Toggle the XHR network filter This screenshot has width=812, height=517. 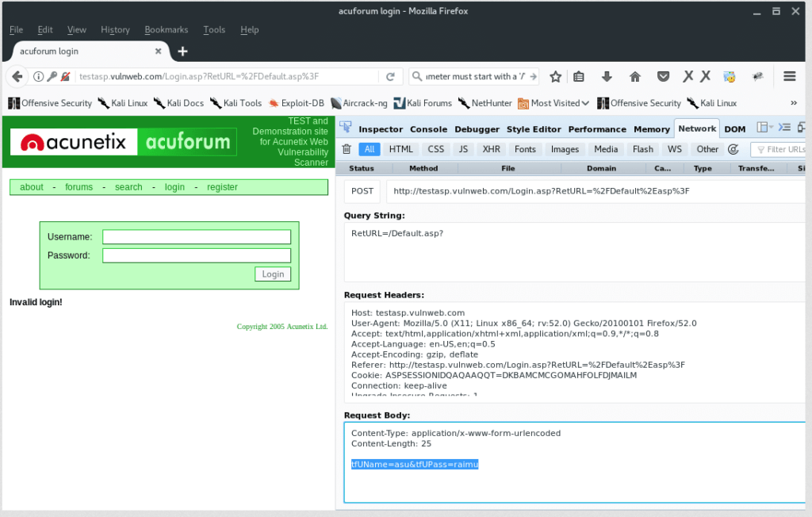click(491, 149)
